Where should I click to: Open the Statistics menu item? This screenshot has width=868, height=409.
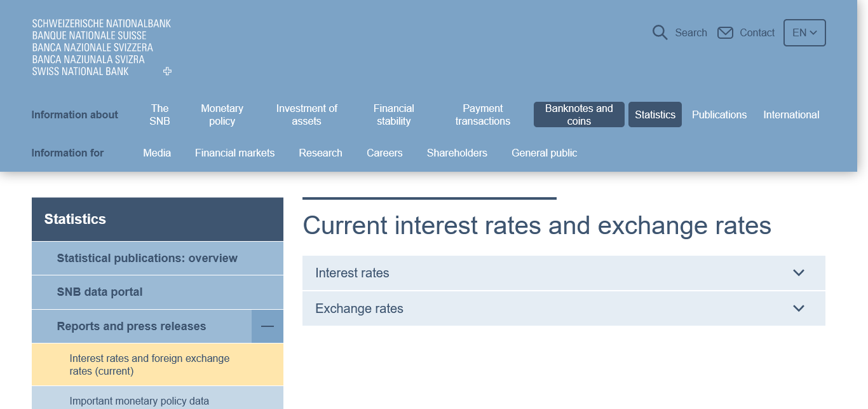click(x=654, y=114)
